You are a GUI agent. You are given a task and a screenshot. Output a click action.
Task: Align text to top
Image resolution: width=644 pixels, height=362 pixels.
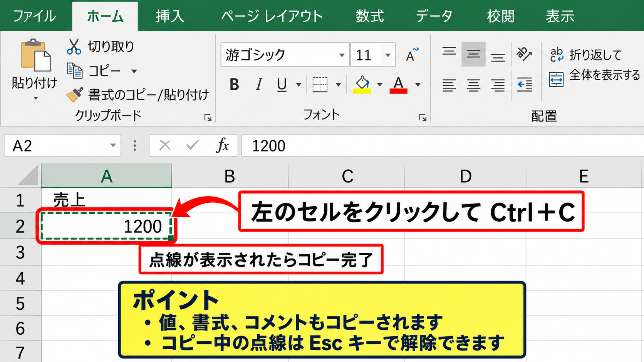coord(449,52)
